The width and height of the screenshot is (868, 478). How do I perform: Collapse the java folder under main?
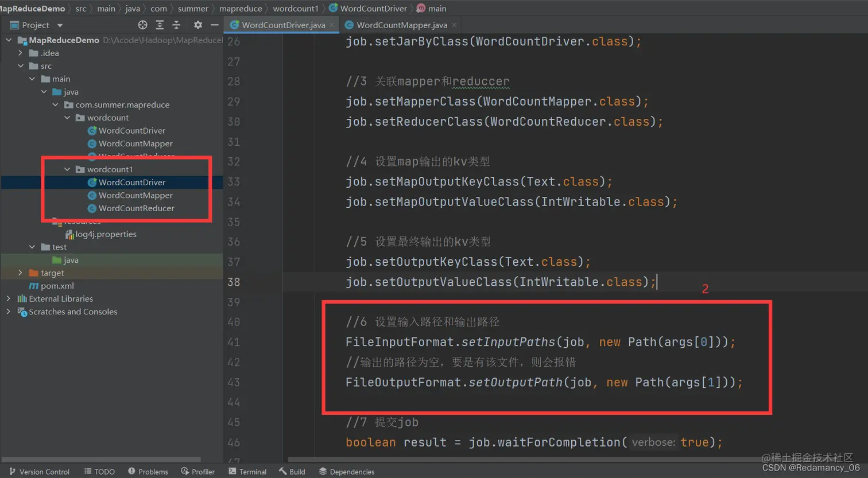(x=44, y=92)
